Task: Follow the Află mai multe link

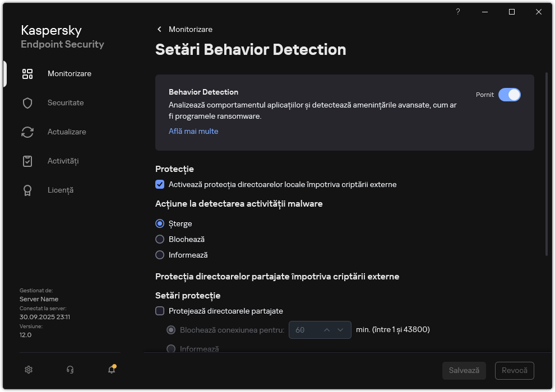Action: coord(193,131)
